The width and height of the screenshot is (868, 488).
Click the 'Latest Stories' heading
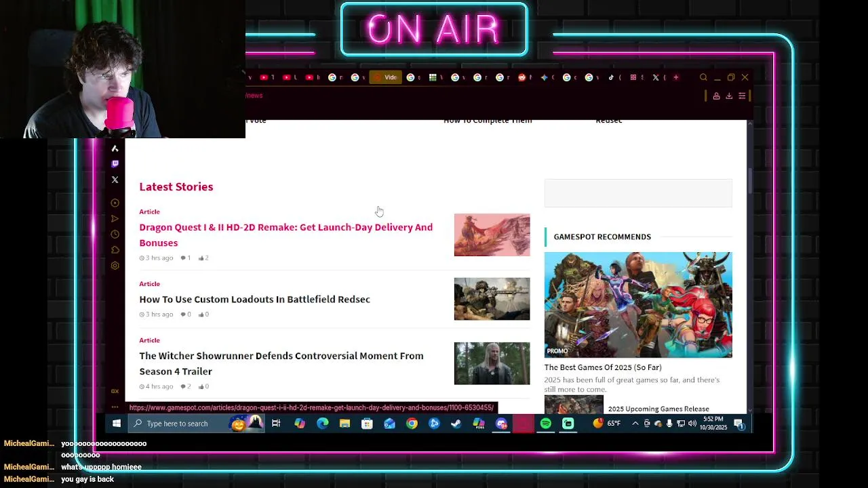click(x=176, y=186)
